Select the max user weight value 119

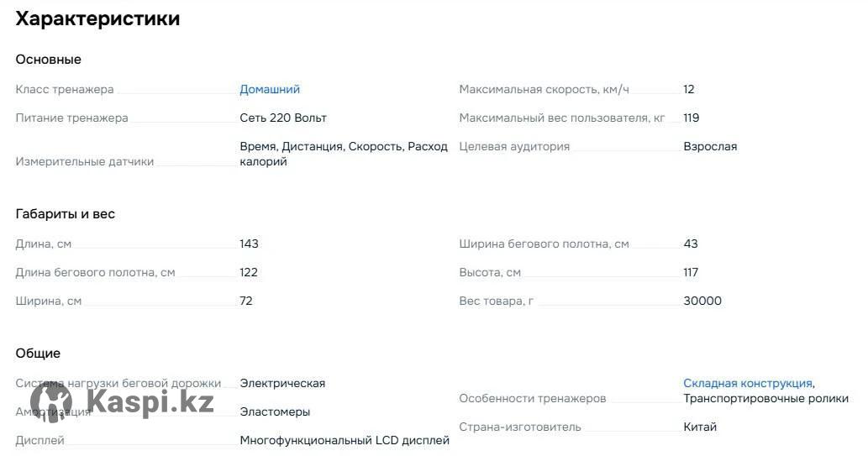point(692,118)
